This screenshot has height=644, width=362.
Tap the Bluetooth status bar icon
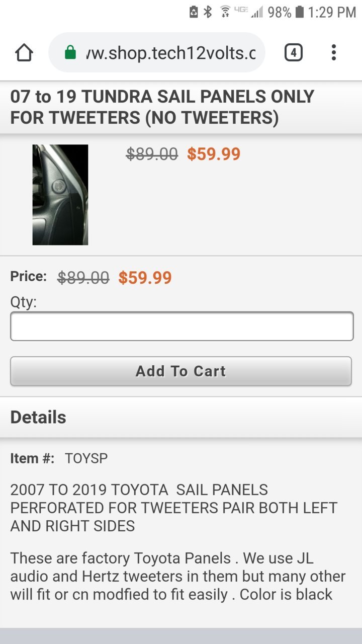(x=208, y=12)
